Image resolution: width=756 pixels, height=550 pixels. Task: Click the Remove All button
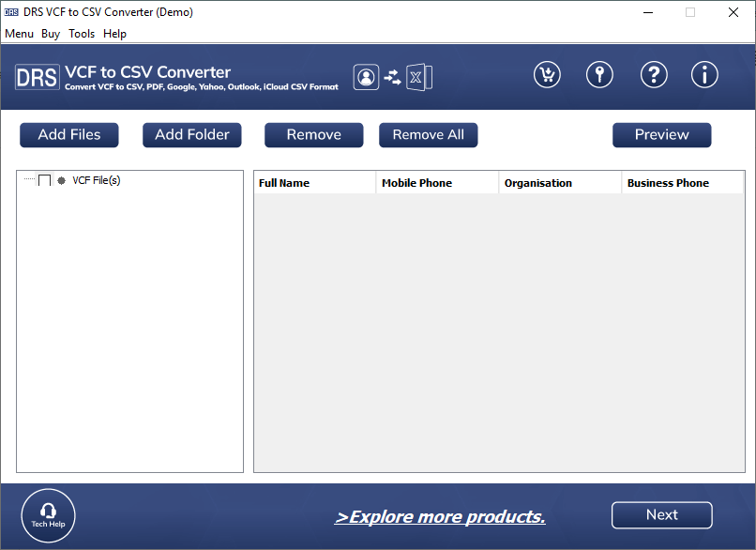[x=428, y=134]
